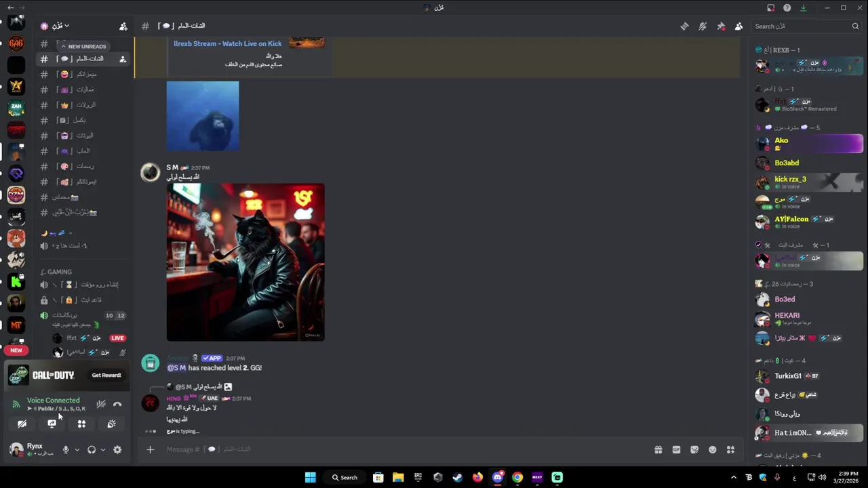Open the blue gorilla image attachment

(x=203, y=116)
